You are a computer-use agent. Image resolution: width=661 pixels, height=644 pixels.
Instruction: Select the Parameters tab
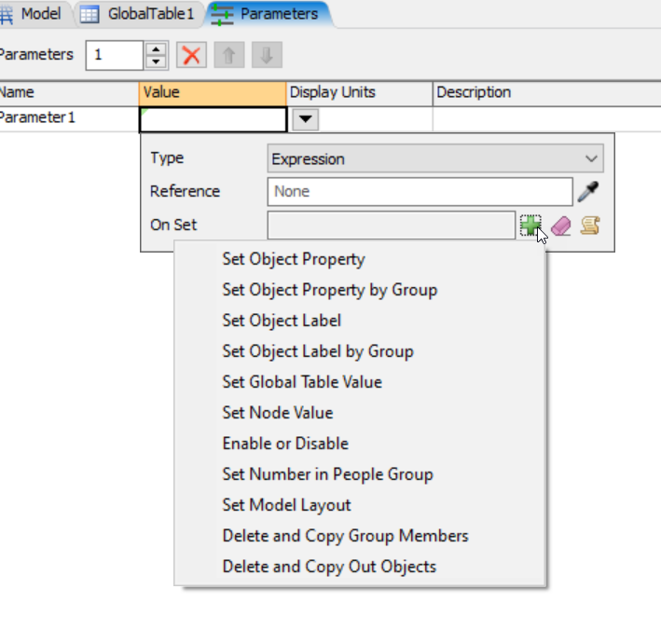coord(269,14)
